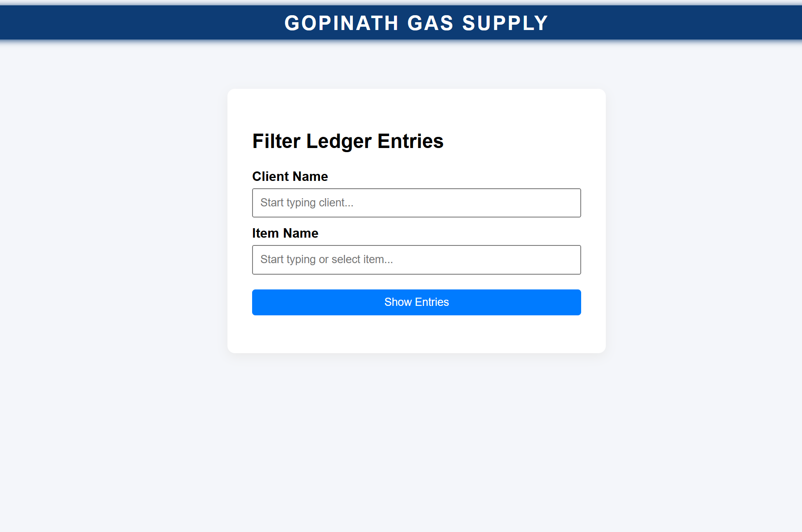Submit the filter with Show Entries
This screenshot has width=802, height=532.
tap(416, 302)
